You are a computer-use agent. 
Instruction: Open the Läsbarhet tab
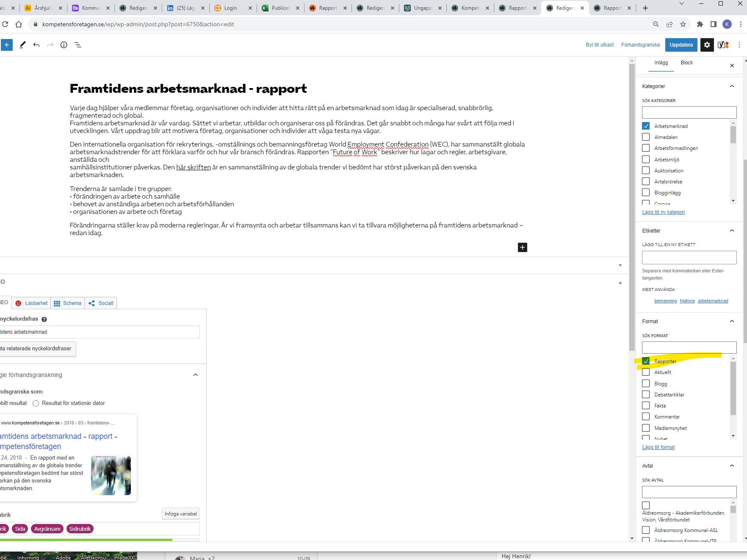pyautogui.click(x=32, y=303)
